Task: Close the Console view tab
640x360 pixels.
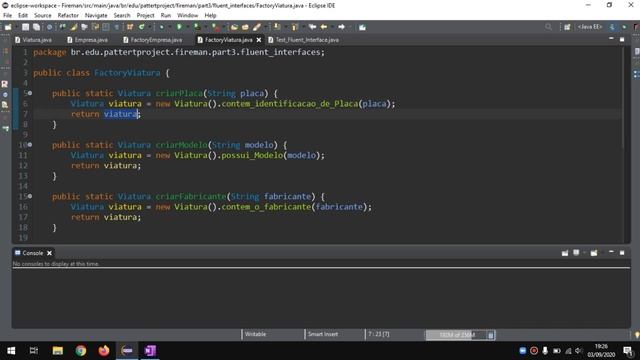Action: pyautogui.click(x=49, y=253)
